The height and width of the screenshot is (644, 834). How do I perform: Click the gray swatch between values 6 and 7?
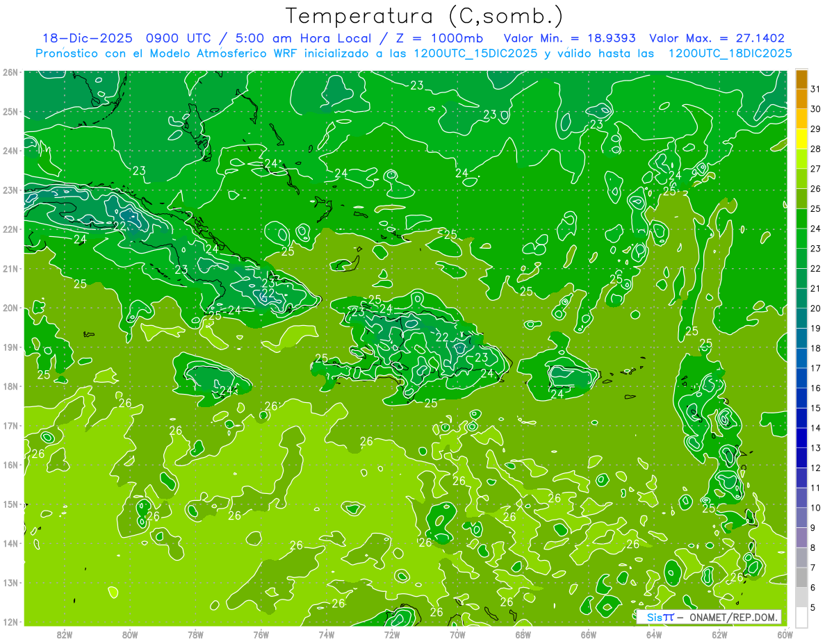click(801, 578)
